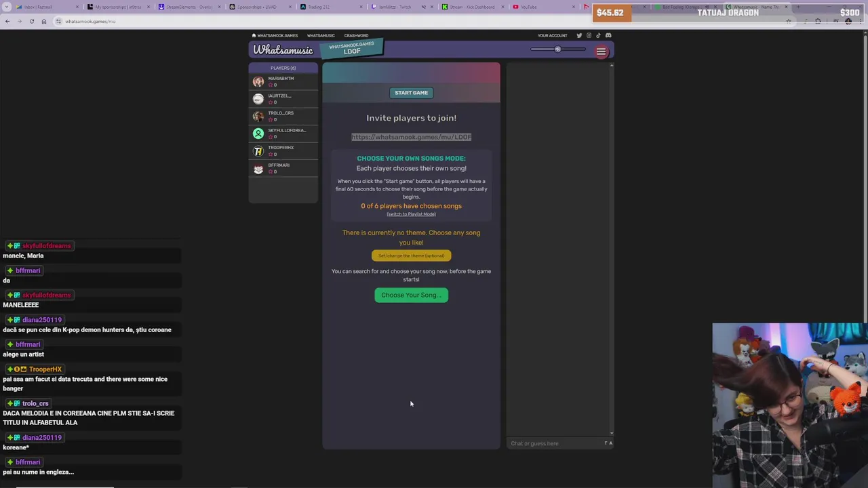Click BFFRMARI player avatar
868x488 pixels.
[258, 169]
